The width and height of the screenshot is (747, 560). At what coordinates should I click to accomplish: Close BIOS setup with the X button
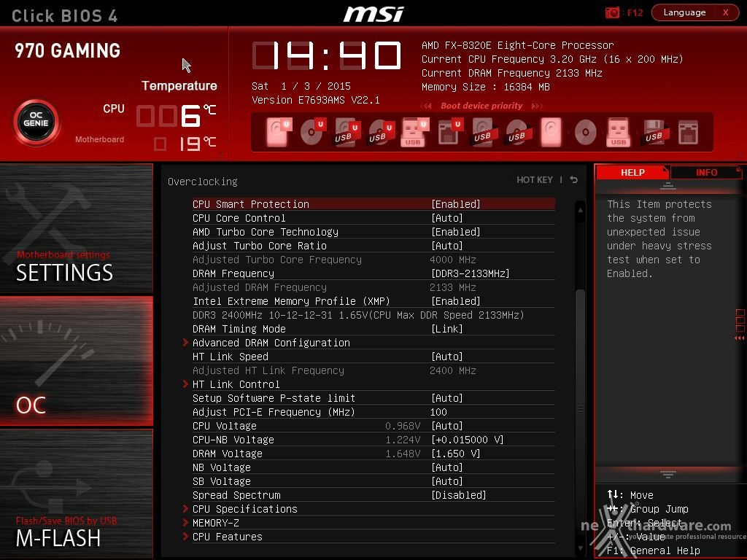click(726, 12)
